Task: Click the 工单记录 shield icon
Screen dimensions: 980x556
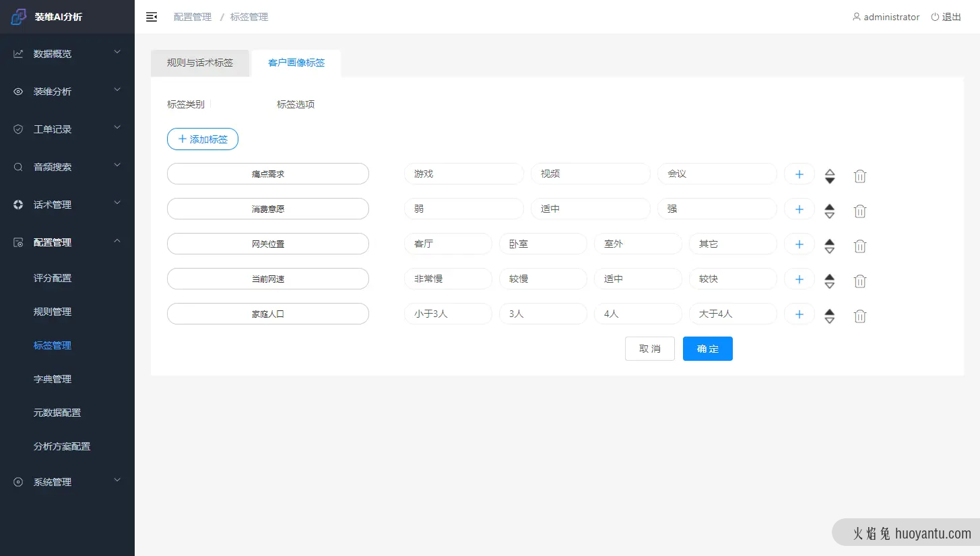Action: pyautogui.click(x=18, y=129)
